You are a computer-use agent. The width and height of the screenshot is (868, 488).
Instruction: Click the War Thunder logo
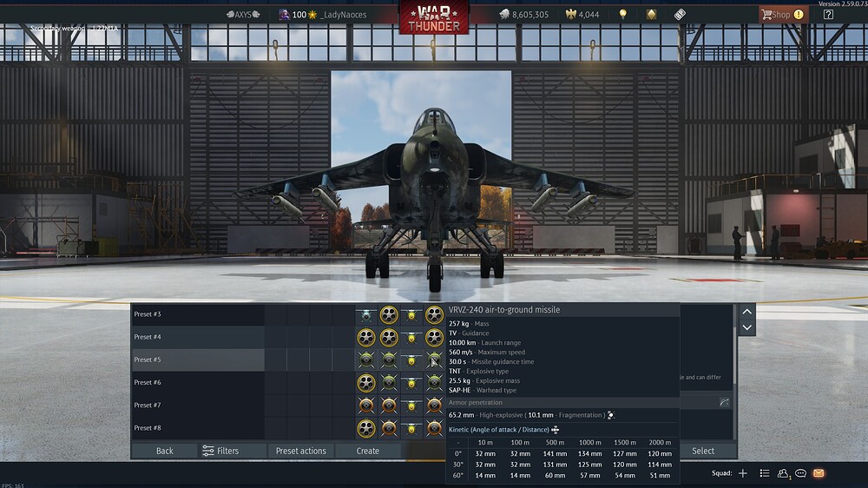point(434,17)
